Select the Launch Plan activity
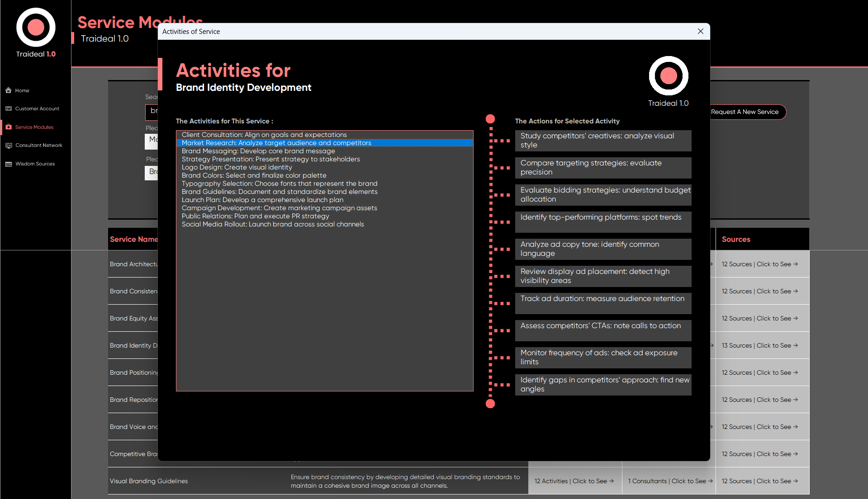Screen dimensions: 868x499 (262, 200)
